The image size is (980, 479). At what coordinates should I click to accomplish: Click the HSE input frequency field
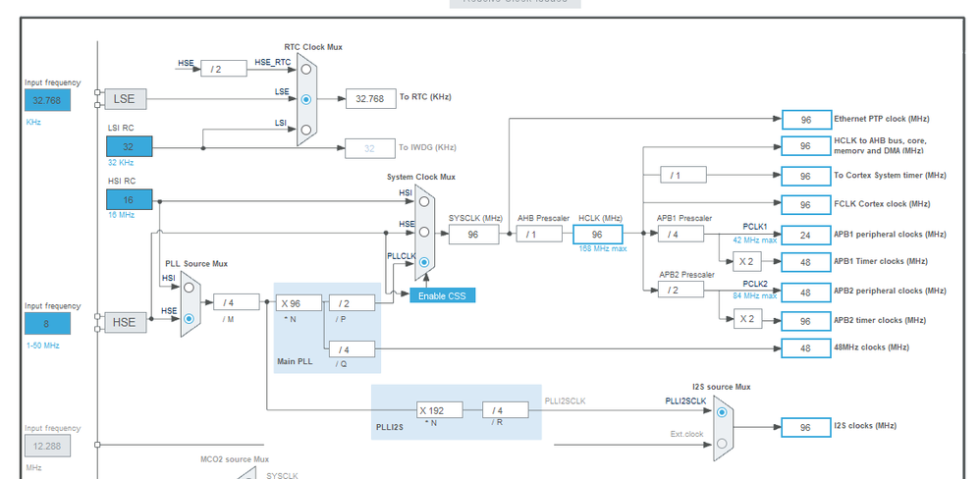click(x=47, y=324)
